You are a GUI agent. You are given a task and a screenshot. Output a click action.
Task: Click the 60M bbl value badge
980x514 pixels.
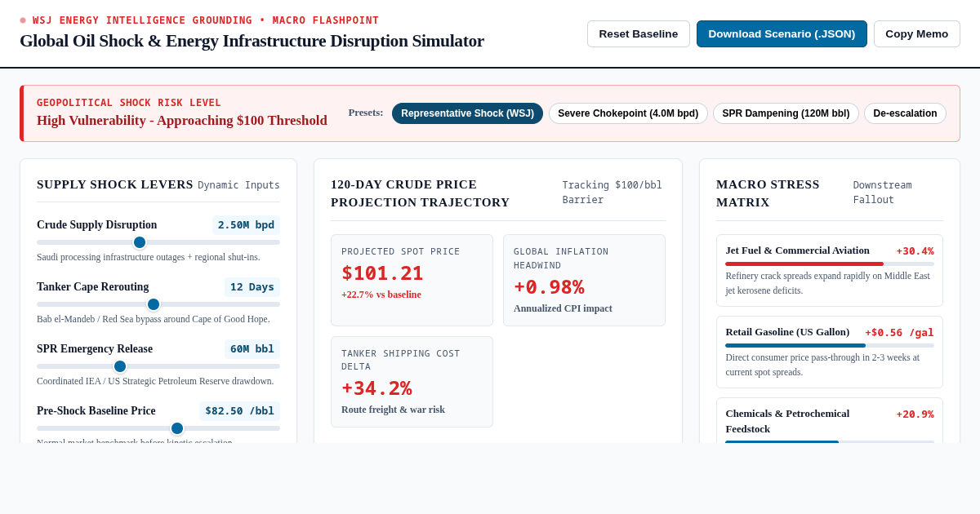click(252, 349)
